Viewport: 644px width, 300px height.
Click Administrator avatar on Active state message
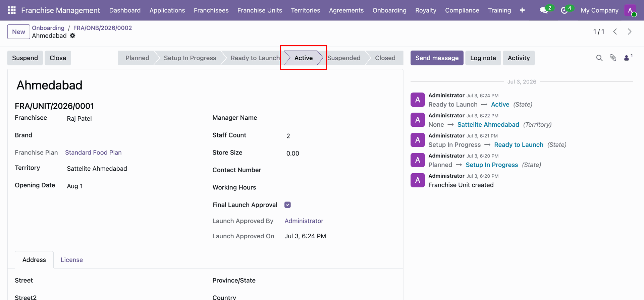point(418,100)
